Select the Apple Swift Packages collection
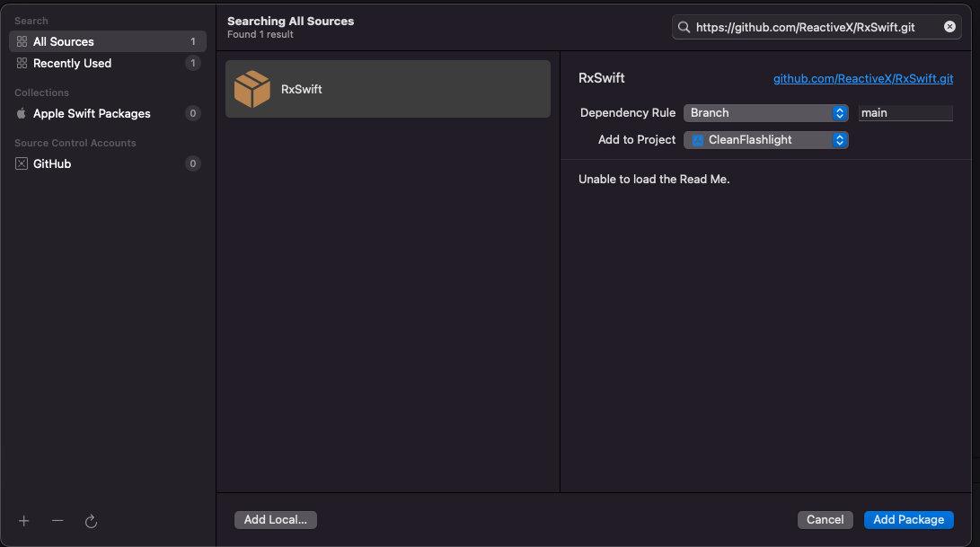 pos(108,113)
